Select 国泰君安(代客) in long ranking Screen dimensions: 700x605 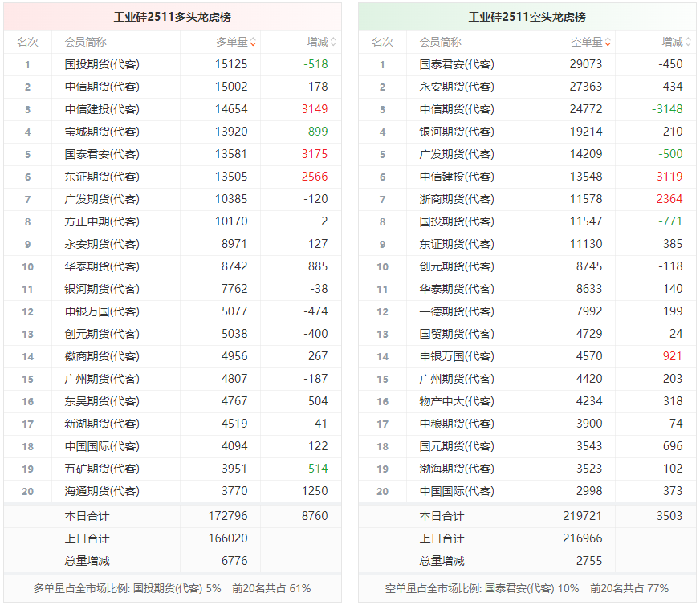pos(102,154)
